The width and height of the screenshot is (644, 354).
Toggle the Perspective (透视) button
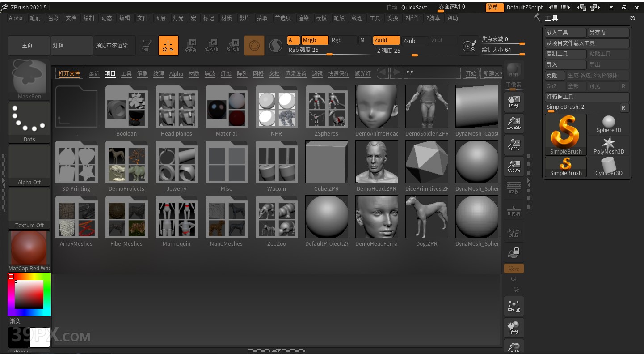pos(514,188)
